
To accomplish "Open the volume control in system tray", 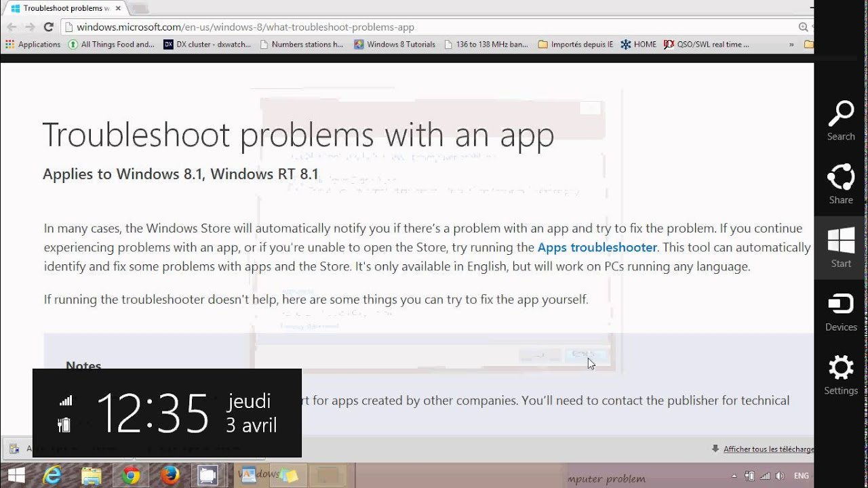I will 781,476.
